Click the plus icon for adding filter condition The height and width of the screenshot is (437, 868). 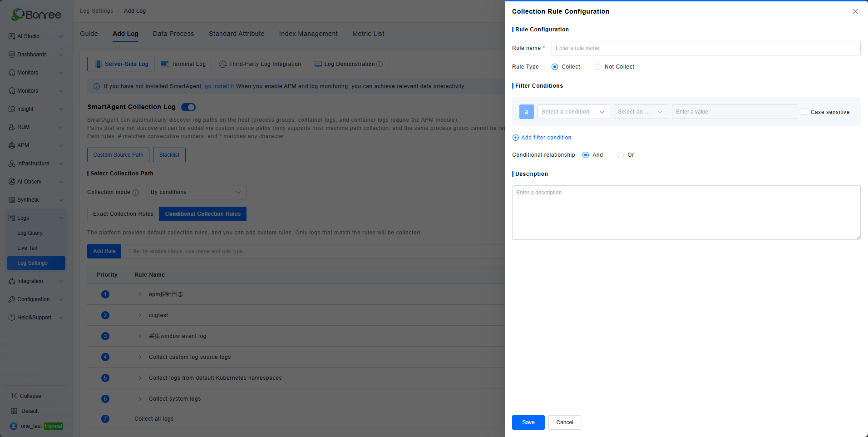tap(516, 138)
